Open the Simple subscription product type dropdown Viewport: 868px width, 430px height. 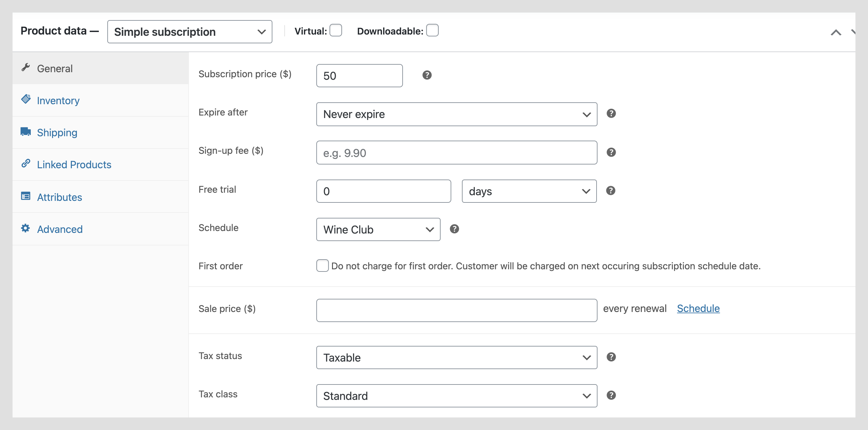tap(189, 32)
